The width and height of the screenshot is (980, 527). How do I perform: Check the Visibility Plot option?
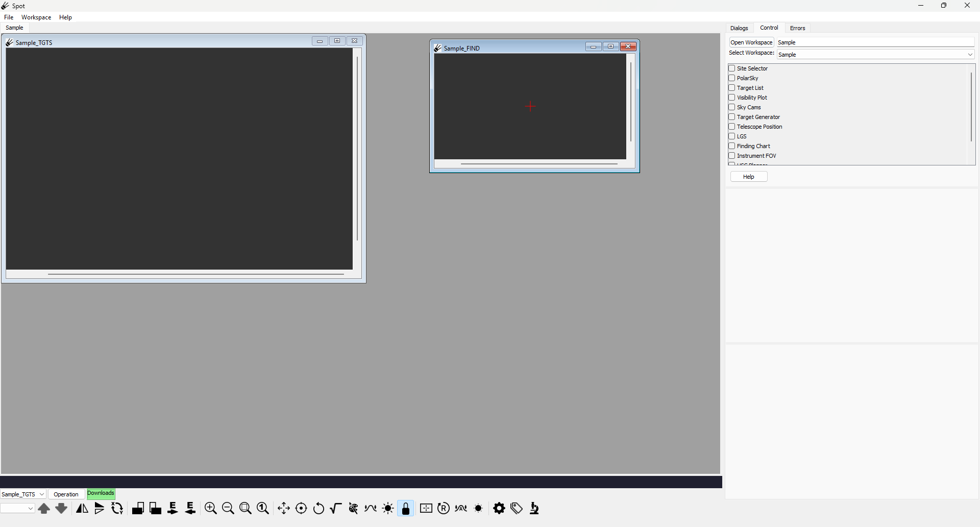point(732,98)
